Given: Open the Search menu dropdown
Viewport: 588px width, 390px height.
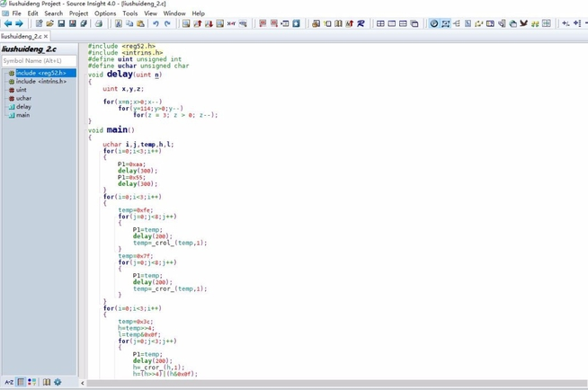Looking at the screenshot, I should (53, 13).
